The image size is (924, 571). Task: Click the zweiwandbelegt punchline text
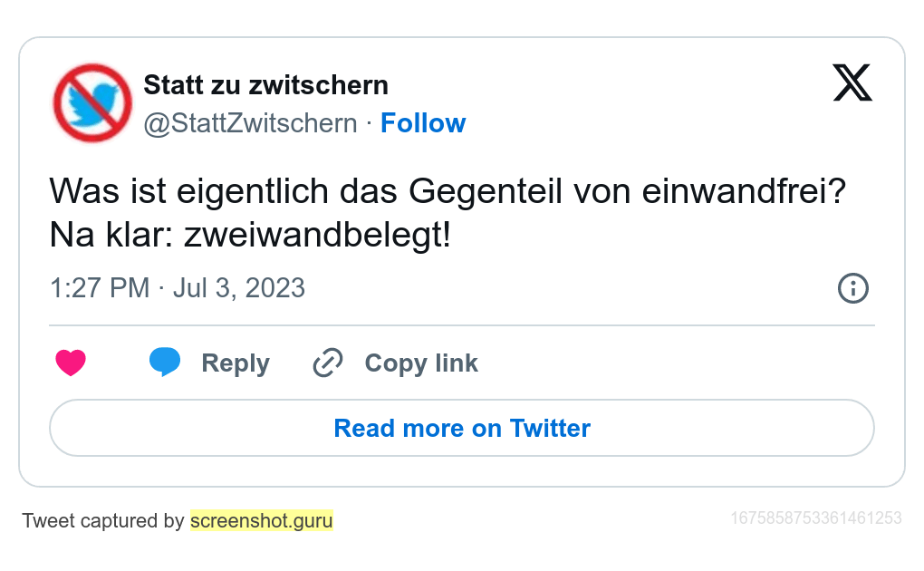[x=317, y=236]
